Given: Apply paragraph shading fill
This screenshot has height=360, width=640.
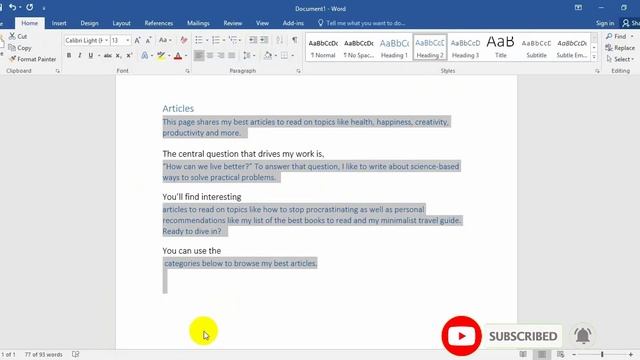Looking at the screenshot, I should click(268, 56).
